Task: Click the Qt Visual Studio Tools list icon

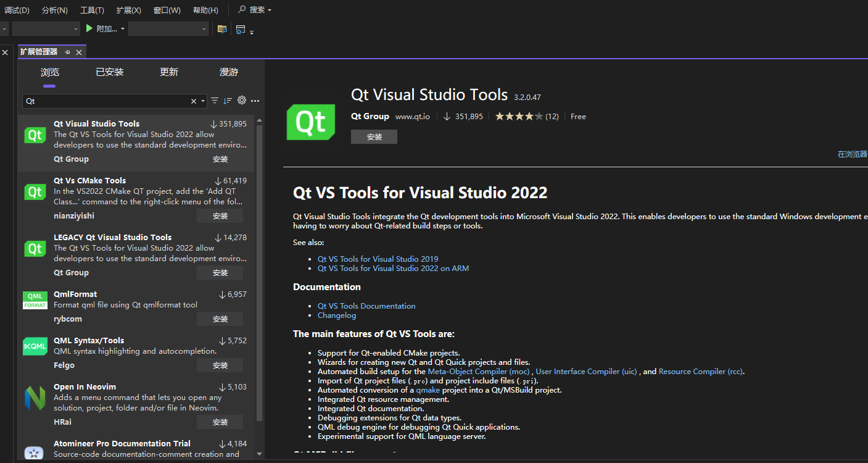Action: tap(35, 135)
